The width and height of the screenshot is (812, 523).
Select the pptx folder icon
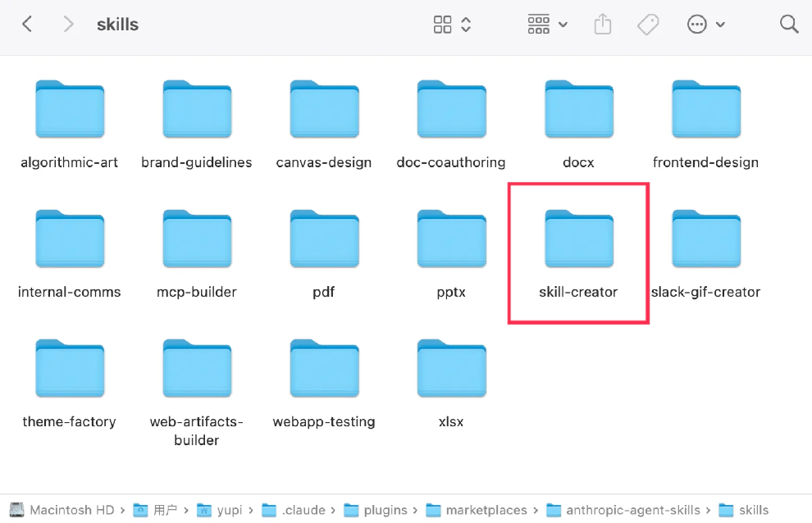[x=452, y=239]
